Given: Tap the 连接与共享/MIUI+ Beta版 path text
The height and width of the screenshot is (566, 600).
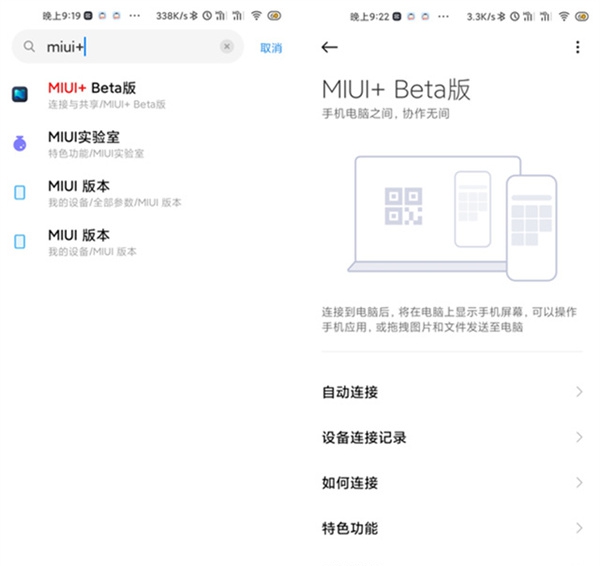Looking at the screenshot, I should [107, 104].
